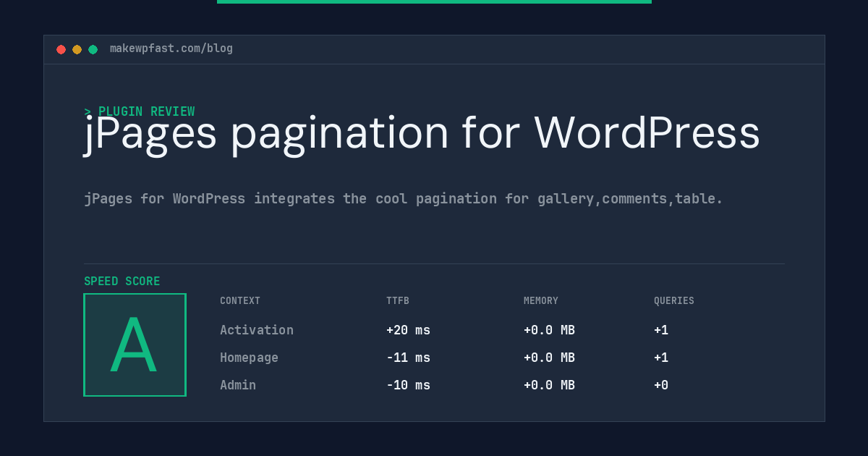Select the Homepage row label
The height and width of the screenshot is (456, 868).
[249, 358]
